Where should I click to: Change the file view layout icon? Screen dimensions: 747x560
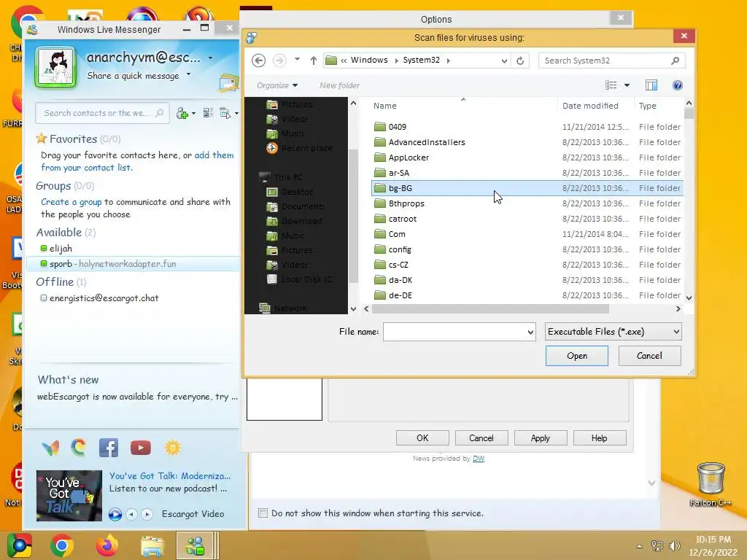point(611,85)
